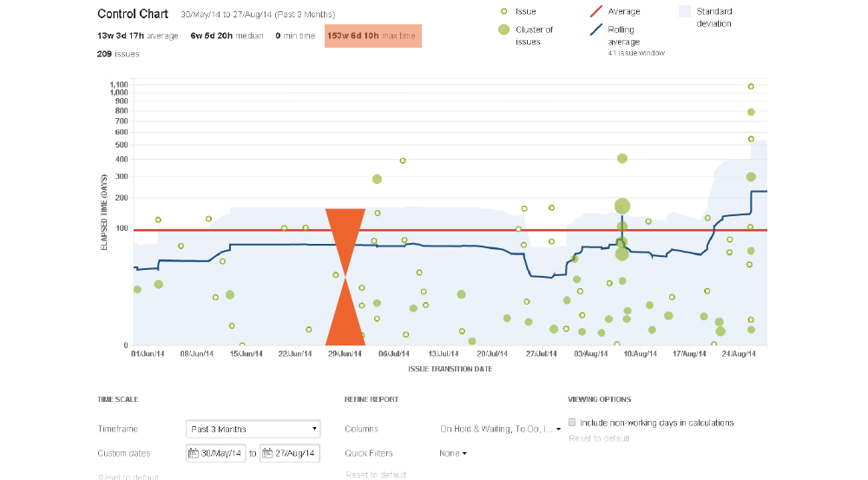Click 'Reset to default' under Time Scale
Image resolution: width=868 pixels, height=480 pixels.
tap(128, 477)
